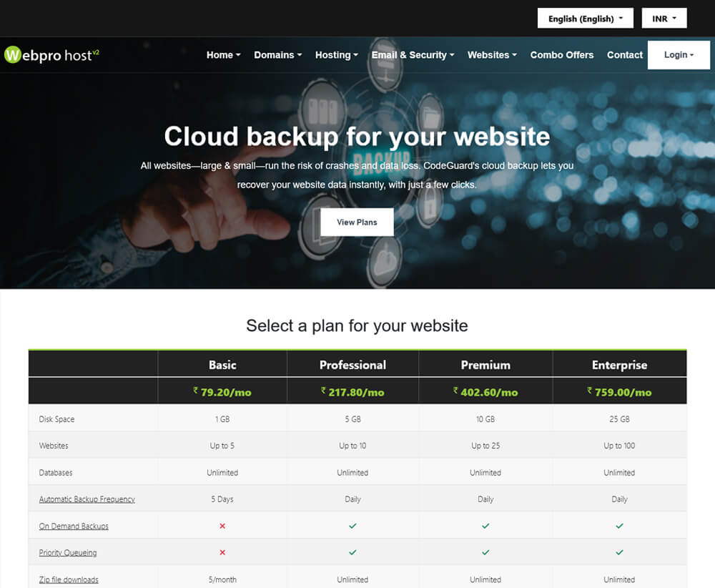Click checkmark for Premium On Demand Backups
Screen dimensions: 715x588
485,526
